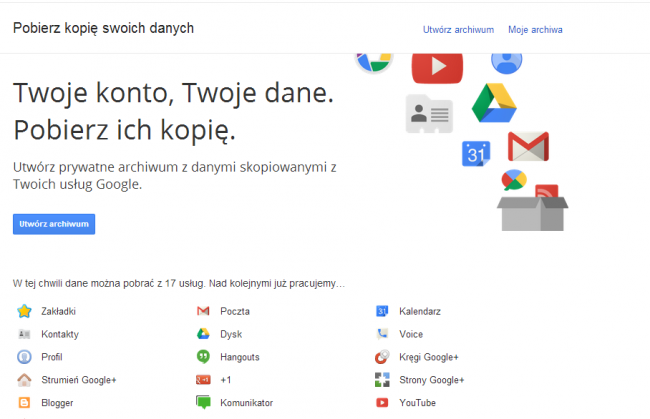Click the large blue calendar 31 logo
Viewport: 650px width, 419px height.
(476, 154)
